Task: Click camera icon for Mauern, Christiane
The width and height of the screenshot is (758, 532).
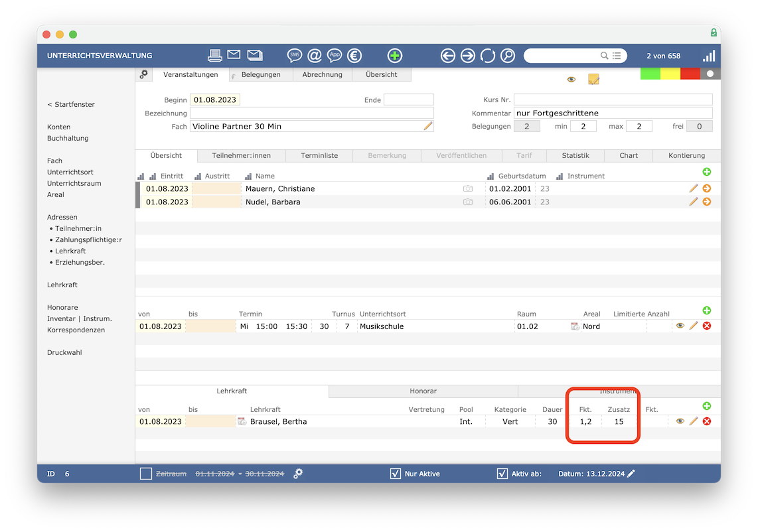Action: point(468,189)
